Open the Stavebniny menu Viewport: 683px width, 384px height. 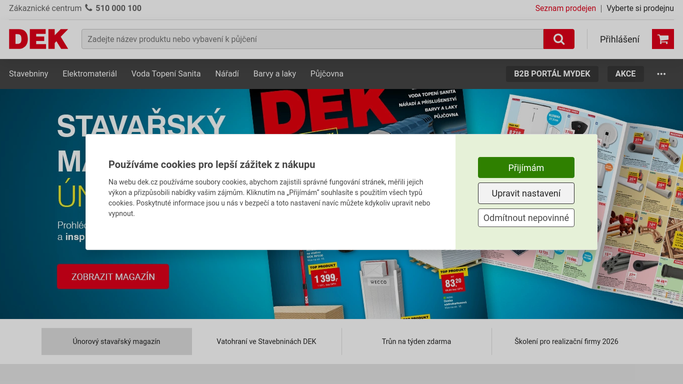click(x=28, y=74)
